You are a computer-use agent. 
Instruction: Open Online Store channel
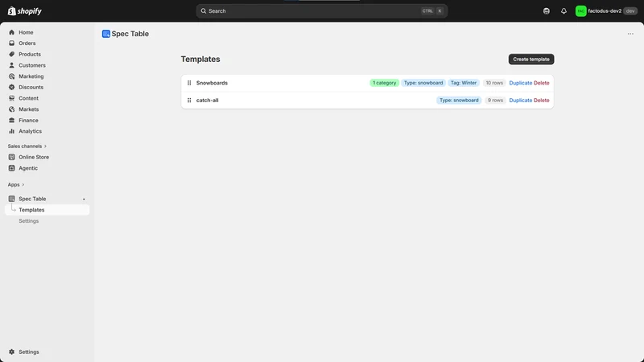click(x=34, y=157)
